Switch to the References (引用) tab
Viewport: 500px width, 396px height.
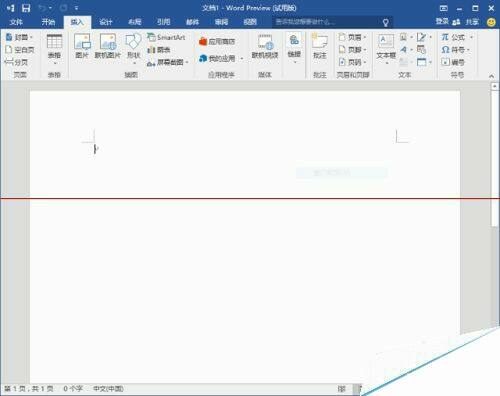click(164, 22)
